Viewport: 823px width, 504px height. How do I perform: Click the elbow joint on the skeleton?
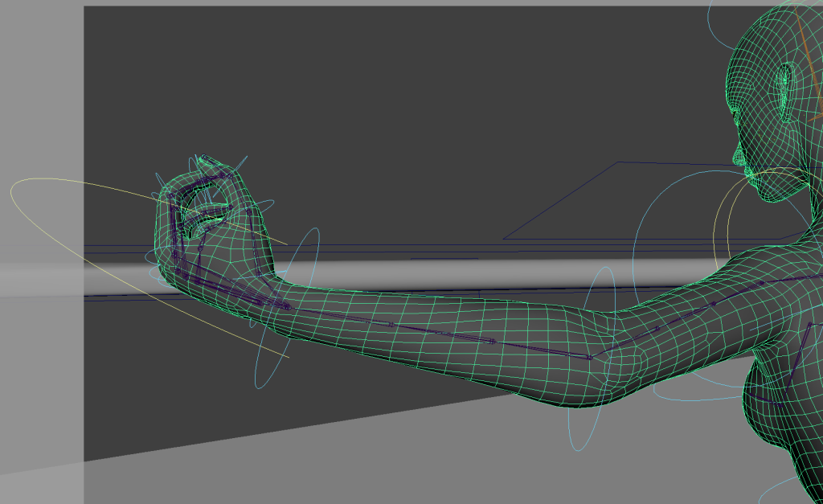click(589, 358)
